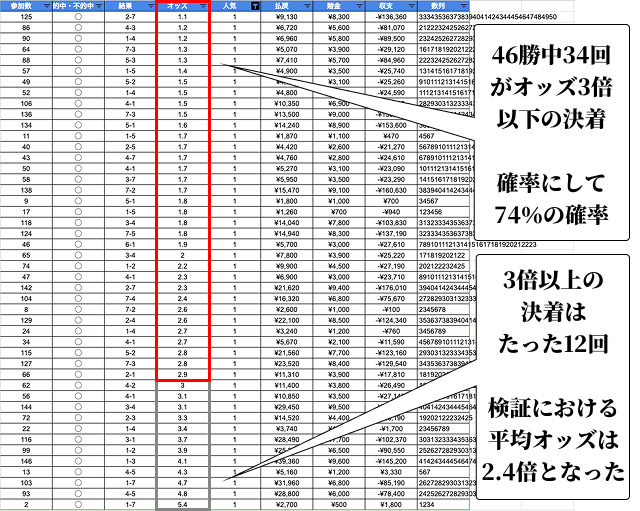
Task: Open the filter dropdown on the 的中・不的中 column
Action: point(99,6)
